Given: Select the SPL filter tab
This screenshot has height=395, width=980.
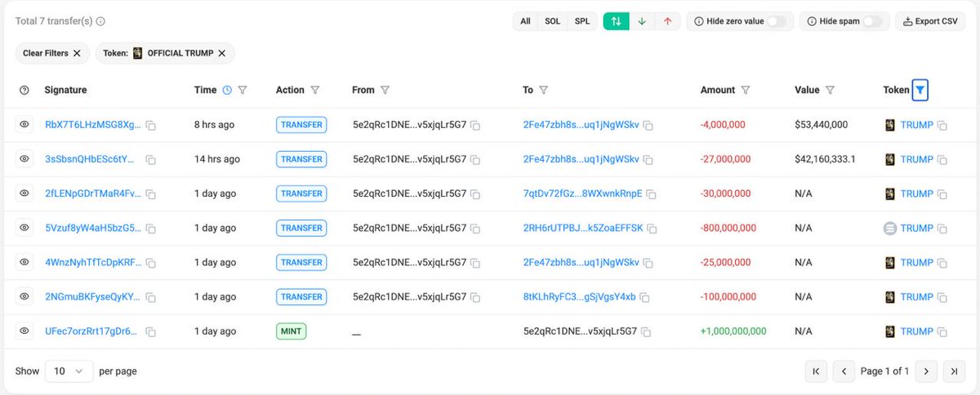Looking at the screenshot, I should coord(582,21).
